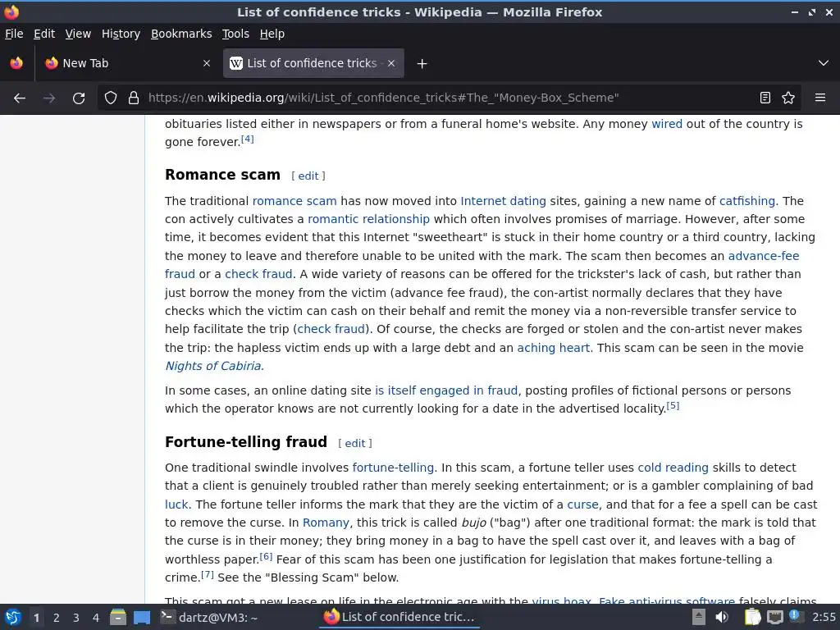The height and width of the screenshot is (630, 840).
Task: Open the display/network monitor tray icon
Action: (x=774, y=618)
